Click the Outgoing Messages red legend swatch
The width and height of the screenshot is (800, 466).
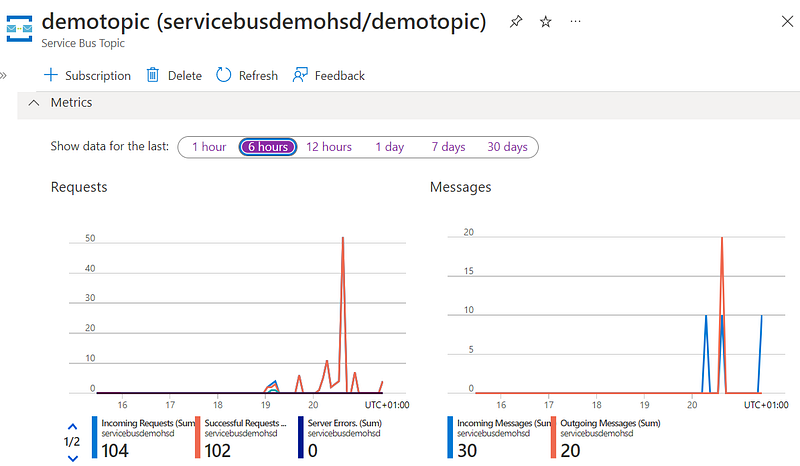click(x=554, y=437)
